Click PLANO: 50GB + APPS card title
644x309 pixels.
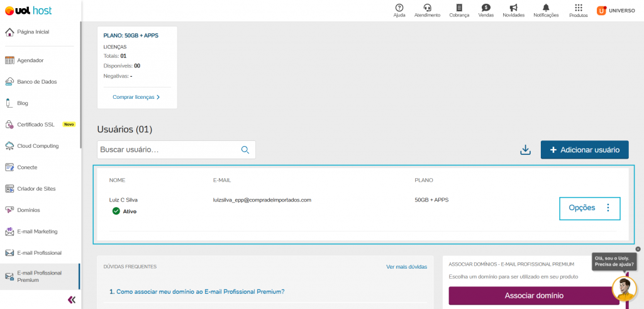tap(131, 36)
